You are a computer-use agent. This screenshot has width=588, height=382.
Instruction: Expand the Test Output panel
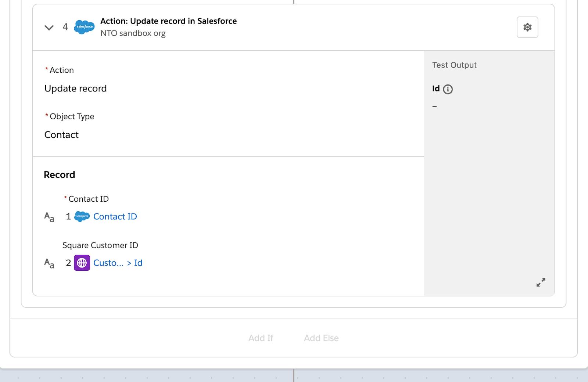click(541, 282)
